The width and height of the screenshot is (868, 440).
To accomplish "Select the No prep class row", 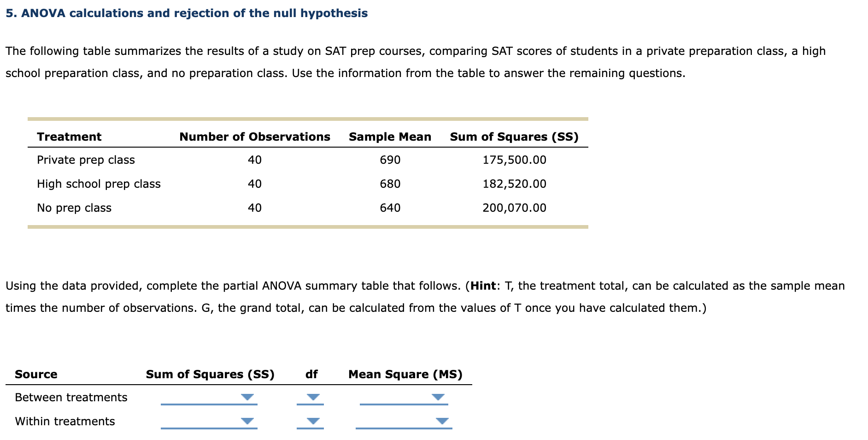I will 74,208.
